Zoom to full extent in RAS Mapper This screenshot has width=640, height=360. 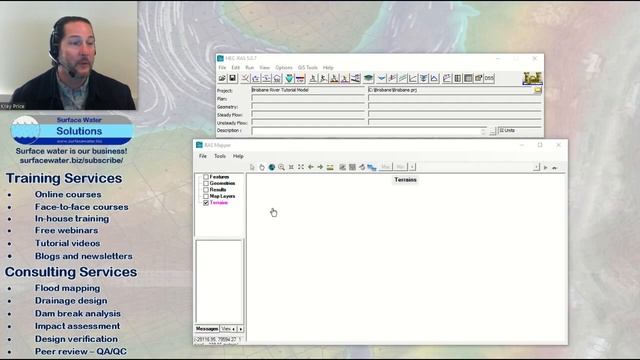point(301,167)
